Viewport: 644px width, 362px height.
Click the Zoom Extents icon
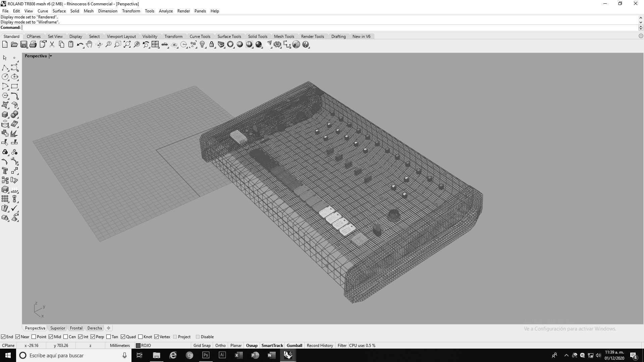pos(127,45)
